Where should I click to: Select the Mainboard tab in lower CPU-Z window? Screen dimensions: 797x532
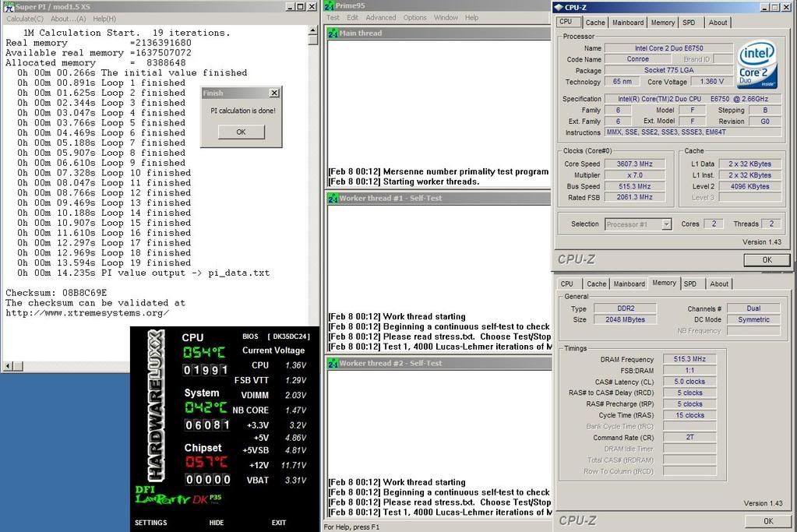[629, 284]
